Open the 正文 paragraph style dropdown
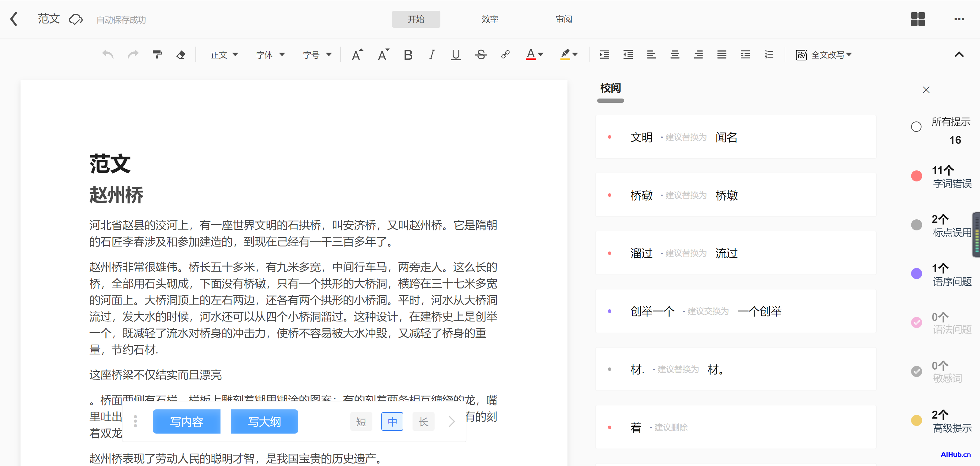The height and width of the screenshot is (466, 980). coord(224,54)
